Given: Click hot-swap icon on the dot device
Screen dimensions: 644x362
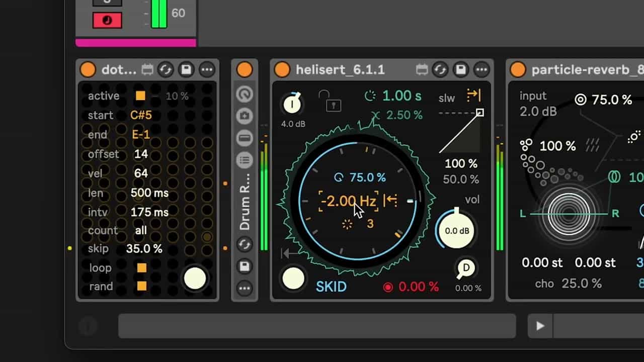Looking at the screenshot, I should pos(166,70).
